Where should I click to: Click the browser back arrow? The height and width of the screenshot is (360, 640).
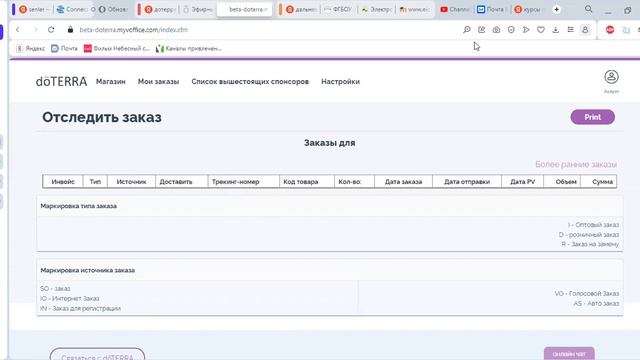point(18,30)
